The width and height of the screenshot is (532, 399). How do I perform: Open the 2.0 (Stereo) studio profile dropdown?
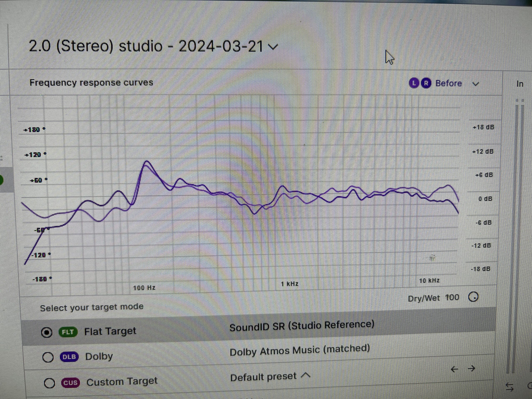[x=273, y=46]
